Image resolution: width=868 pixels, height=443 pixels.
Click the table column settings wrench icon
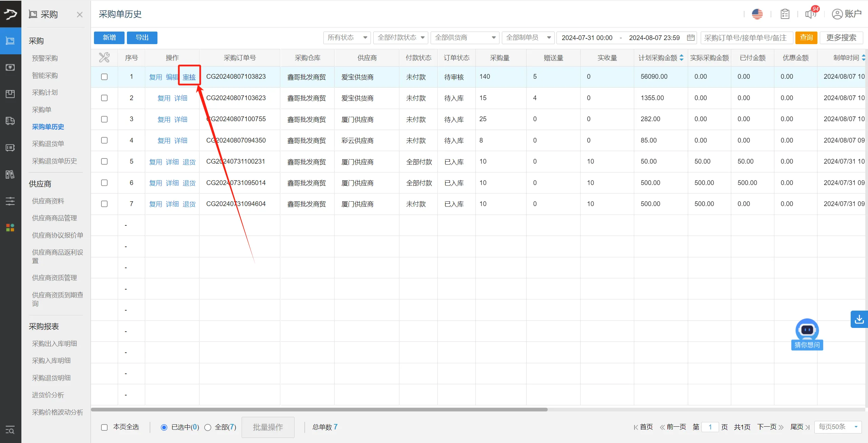point(104,58)
